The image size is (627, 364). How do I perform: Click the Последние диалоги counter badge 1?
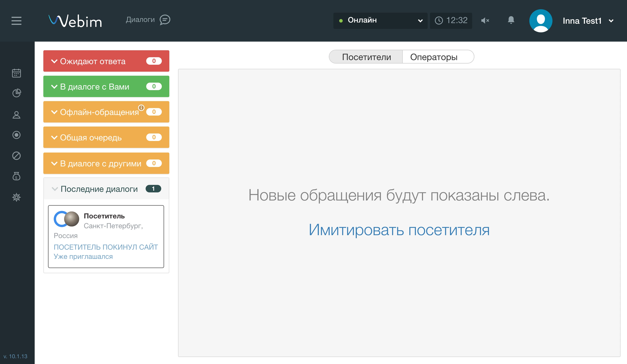pyautogui.click(x=153, y=189)
